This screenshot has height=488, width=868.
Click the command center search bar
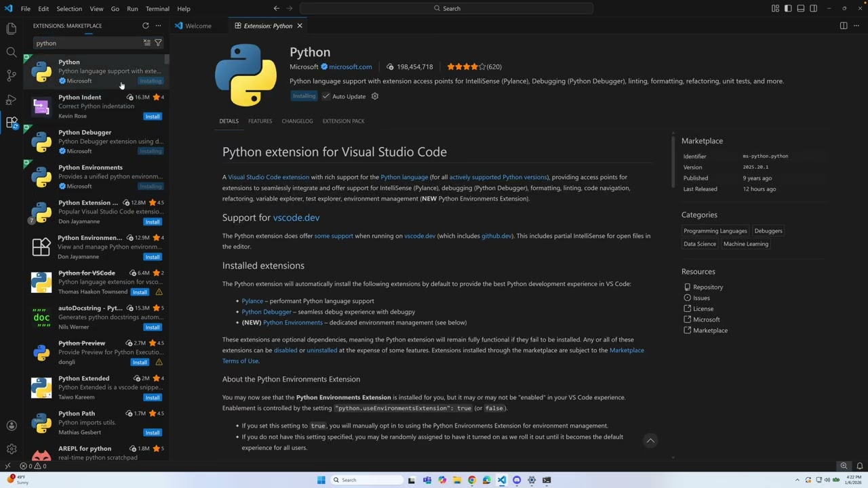tap(446, 8)
